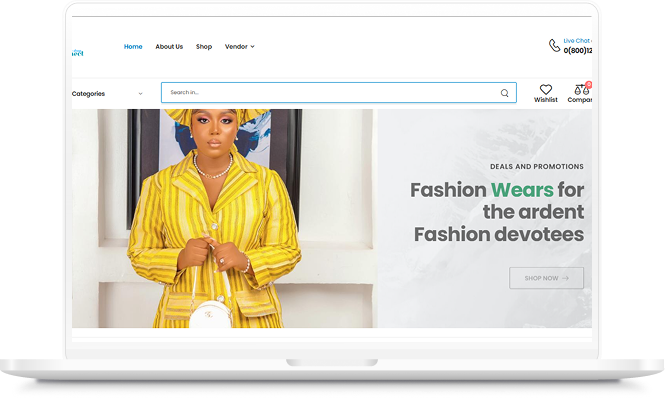The height and width of the screenshot is (401, 665).
Task: Open Wishlist via the heart icon
Action: pyautogui.click(x=546, y=89)
